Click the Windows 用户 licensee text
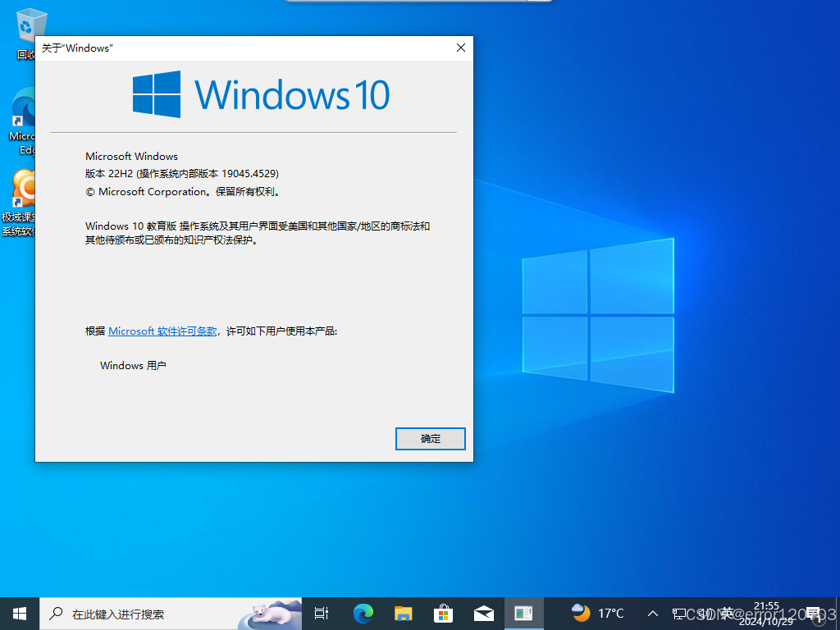 tap(133, 365)
